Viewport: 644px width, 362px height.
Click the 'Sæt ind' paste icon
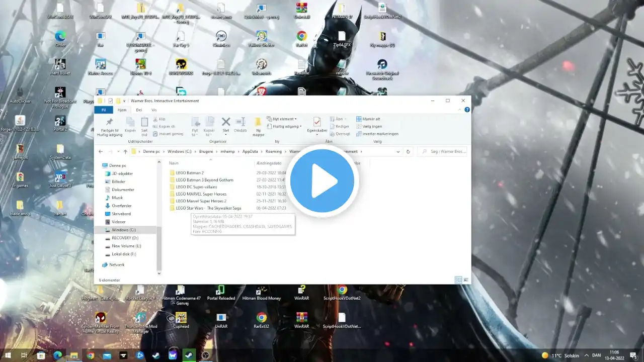[x=144, y=122]
